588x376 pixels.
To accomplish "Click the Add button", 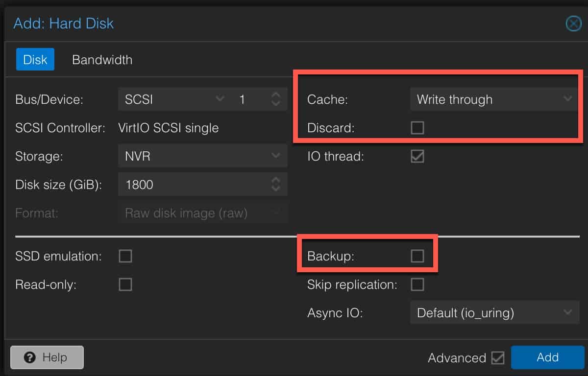I will point(548,357).
